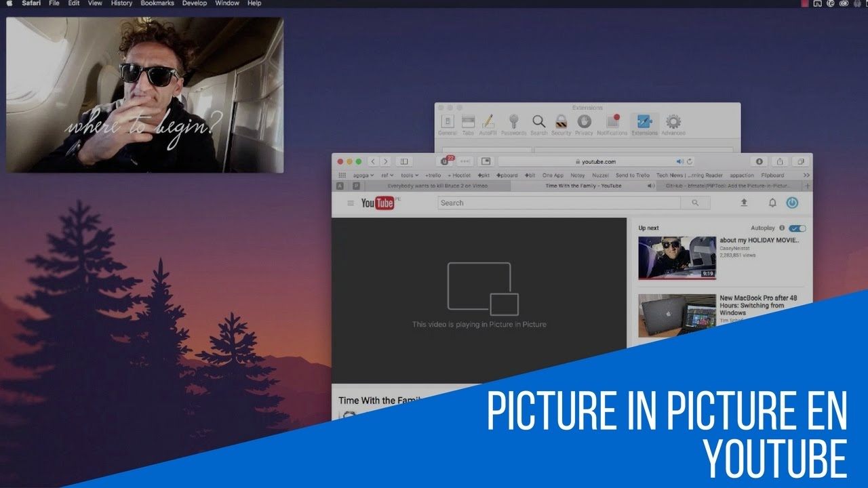Click Picture in Picture floating video window
The width and height of the screenshot is (868, 488).
[145, 95]
